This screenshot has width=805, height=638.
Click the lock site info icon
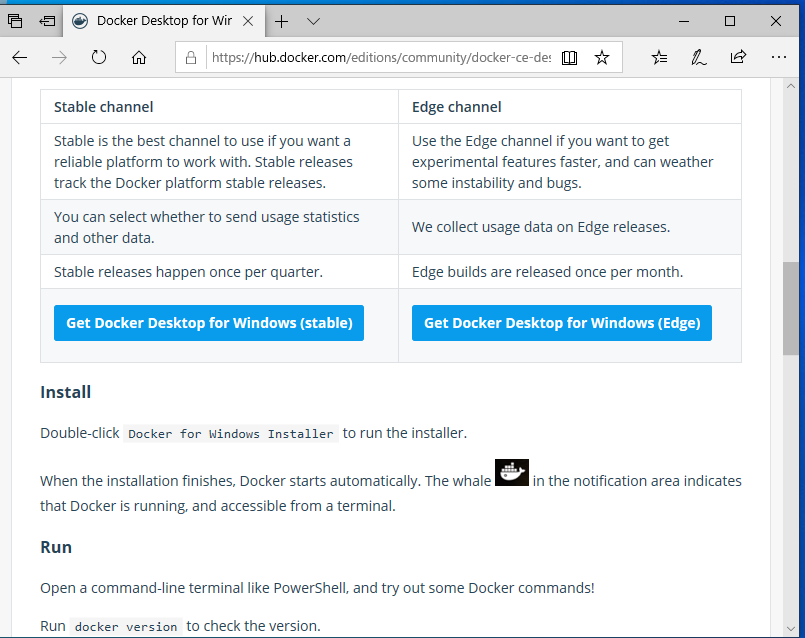tap(191, 57)
